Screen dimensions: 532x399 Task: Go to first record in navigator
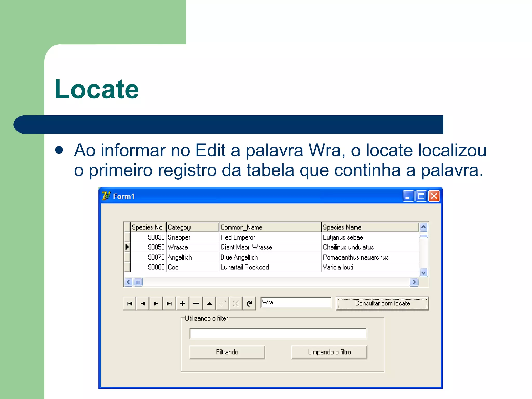click(x=129, y=303)
